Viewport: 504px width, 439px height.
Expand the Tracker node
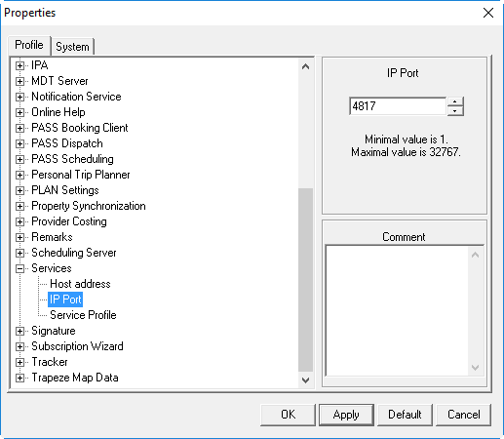coord(19,362)
